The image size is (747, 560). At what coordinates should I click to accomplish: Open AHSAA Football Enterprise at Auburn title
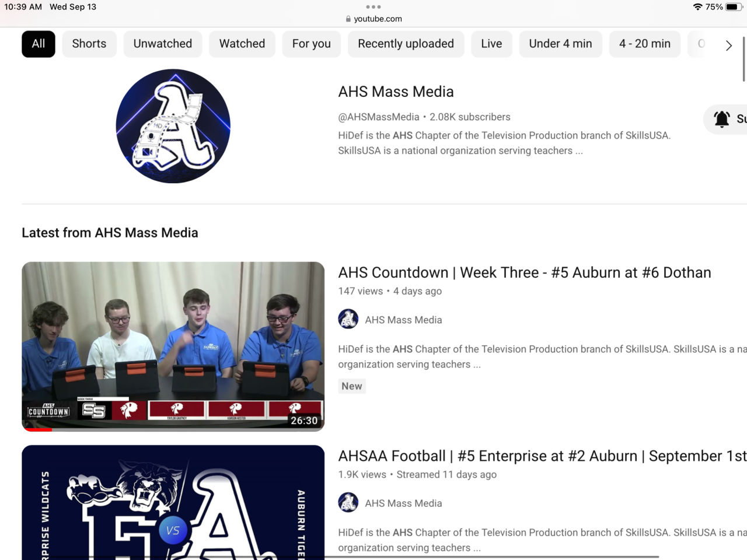pyautogui.click(x=543, y=456)
